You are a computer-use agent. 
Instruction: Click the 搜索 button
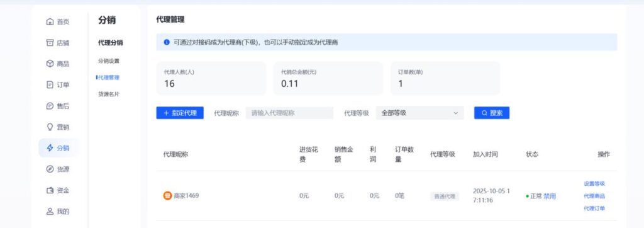click(x=492, y=113)
